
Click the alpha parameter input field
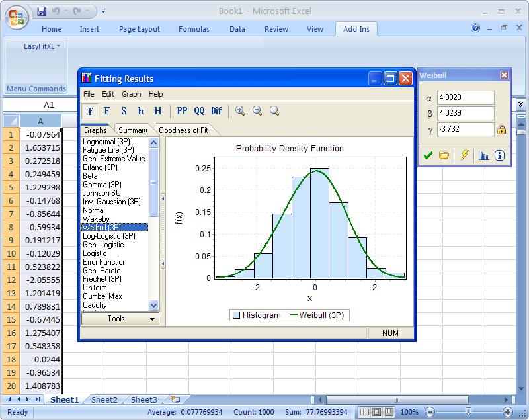466,97
